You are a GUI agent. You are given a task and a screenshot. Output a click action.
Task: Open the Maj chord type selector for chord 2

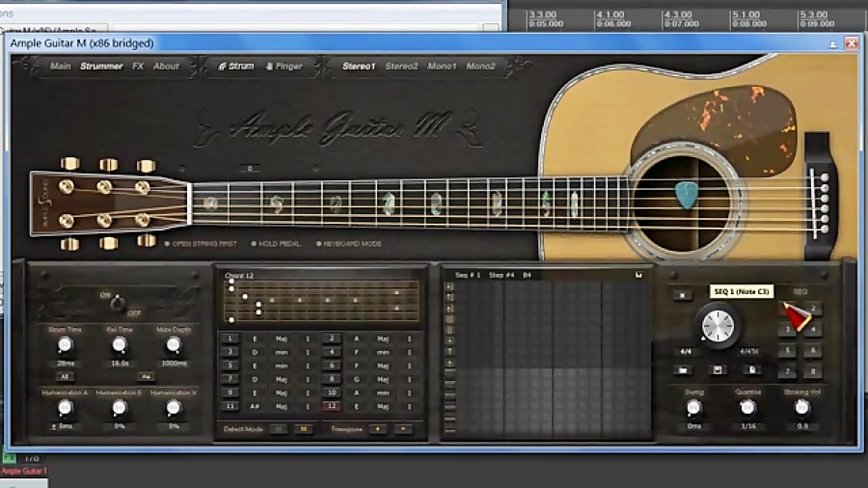click(383, 339)
